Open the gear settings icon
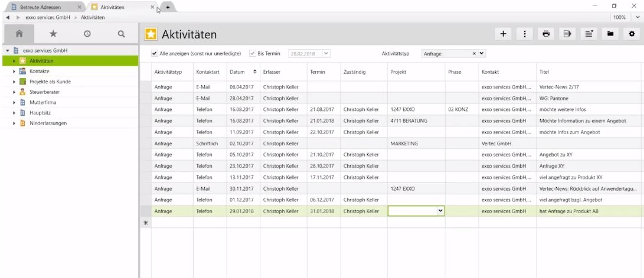The width and height of the screenshot is (644, 278). (x=632, y=34)
